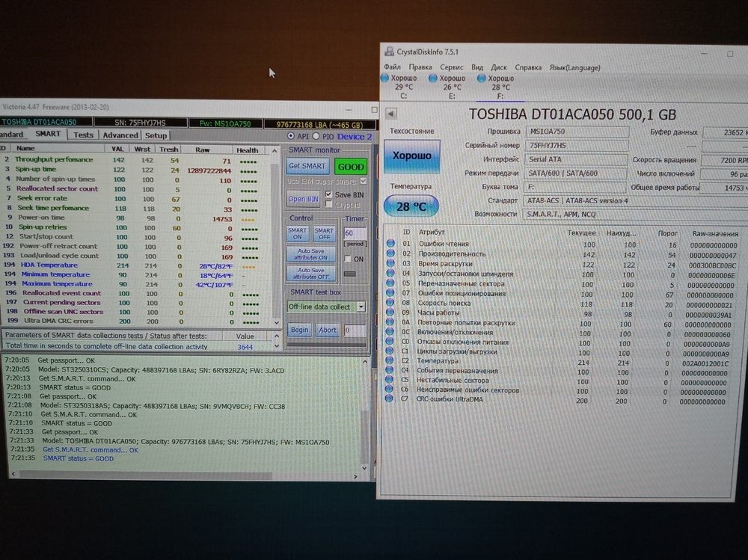Open the Off-line data collect dropdown
748x560 pixels.
(361, 307)
